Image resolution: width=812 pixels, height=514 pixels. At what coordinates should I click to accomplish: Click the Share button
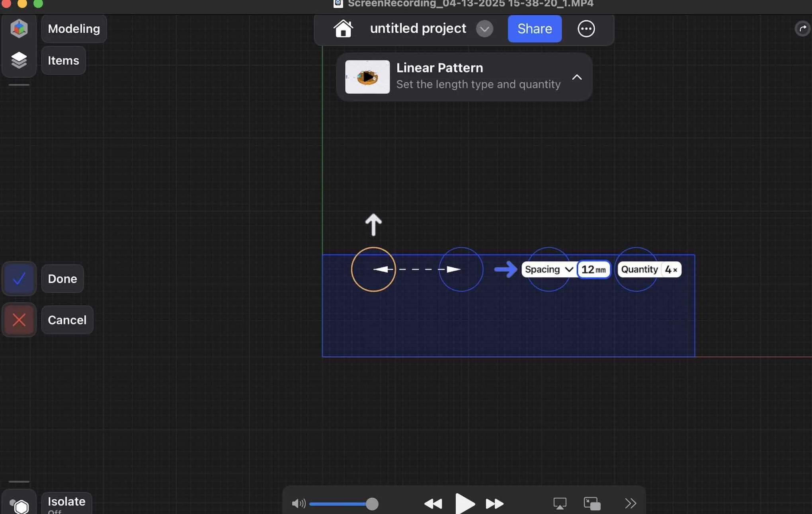[535, 29]
